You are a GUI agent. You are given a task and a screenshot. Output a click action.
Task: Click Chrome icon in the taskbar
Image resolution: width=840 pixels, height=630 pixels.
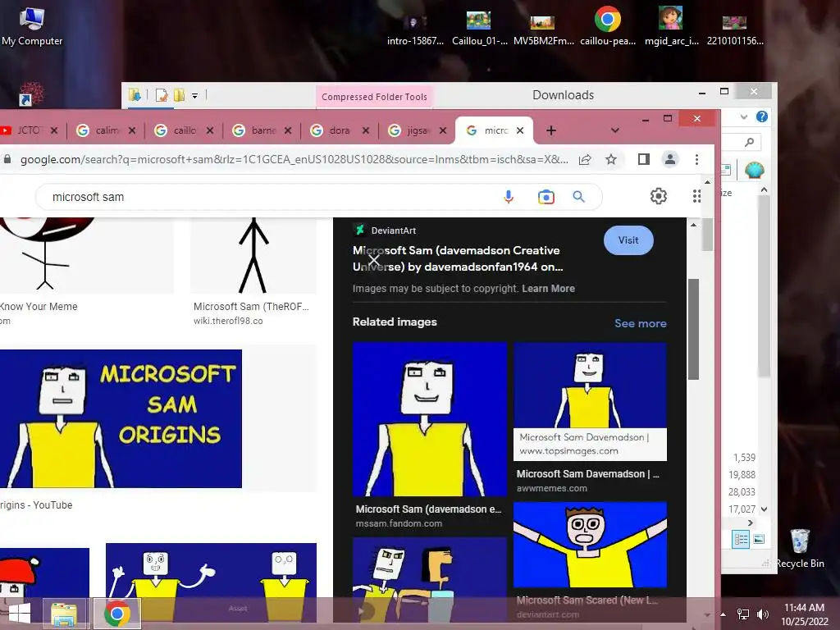(x=117, y=614)
